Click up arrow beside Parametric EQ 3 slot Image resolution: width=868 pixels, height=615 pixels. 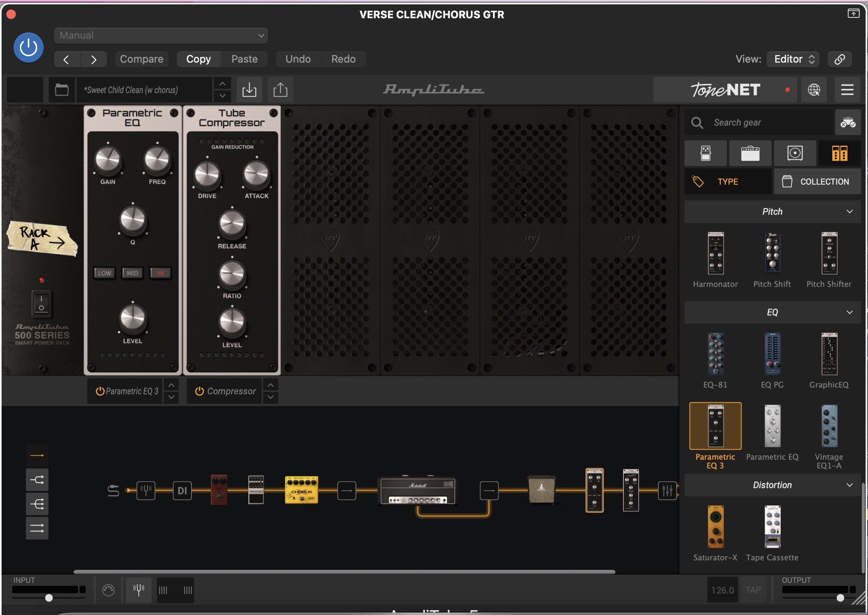171,385
